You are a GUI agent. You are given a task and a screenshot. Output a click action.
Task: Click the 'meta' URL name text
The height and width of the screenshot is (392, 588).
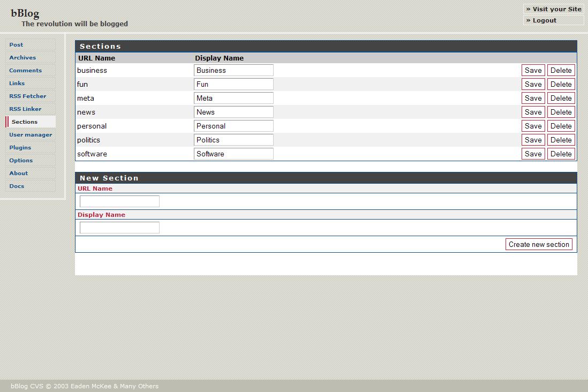coord(86,99)
